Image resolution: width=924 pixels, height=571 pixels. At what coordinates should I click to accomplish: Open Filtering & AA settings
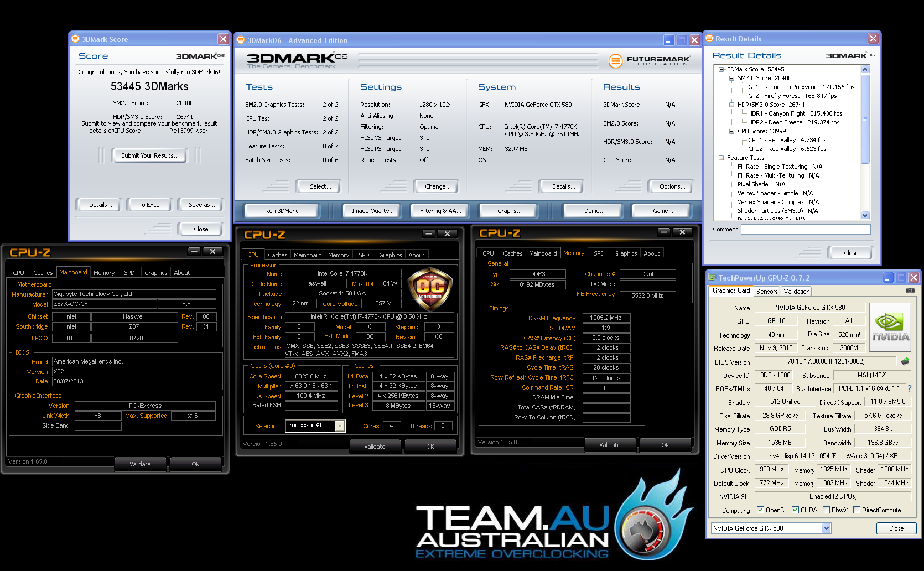click(440, 211)
